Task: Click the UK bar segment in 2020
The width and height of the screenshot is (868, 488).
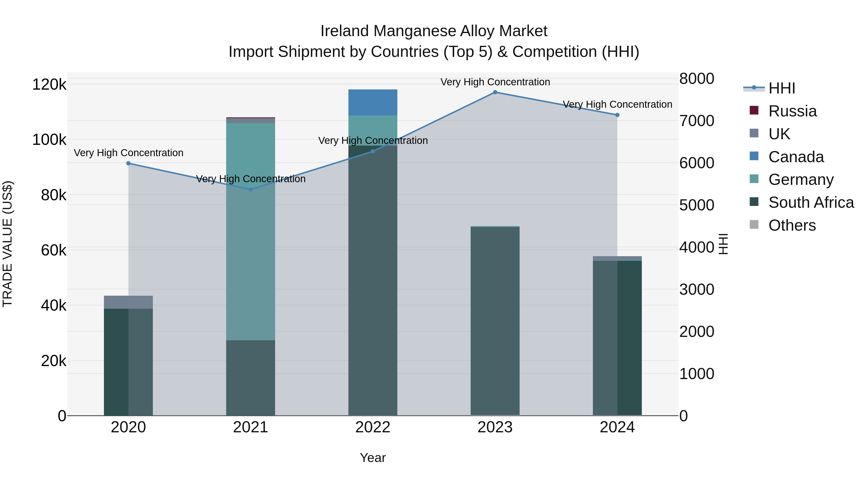Action: pyautogui.click(x=128, y=302)
